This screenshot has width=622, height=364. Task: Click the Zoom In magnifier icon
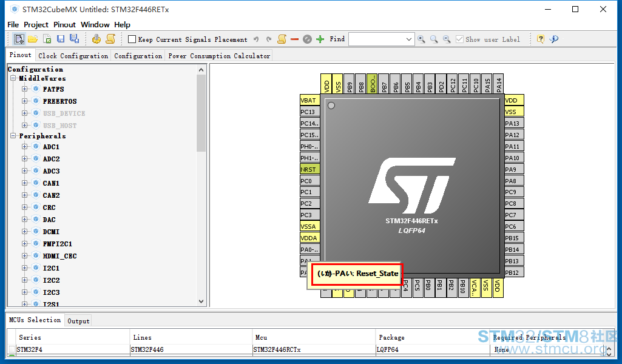[421, 39]
